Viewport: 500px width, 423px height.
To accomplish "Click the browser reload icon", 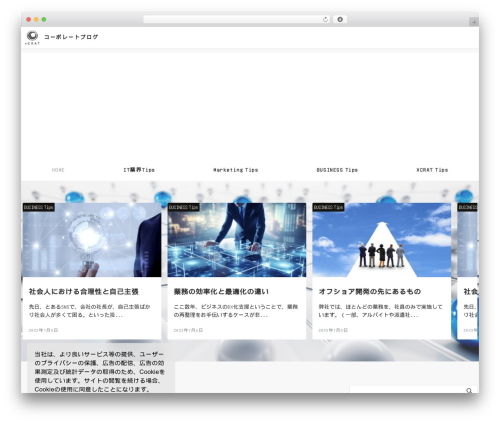I will point(325,19).
